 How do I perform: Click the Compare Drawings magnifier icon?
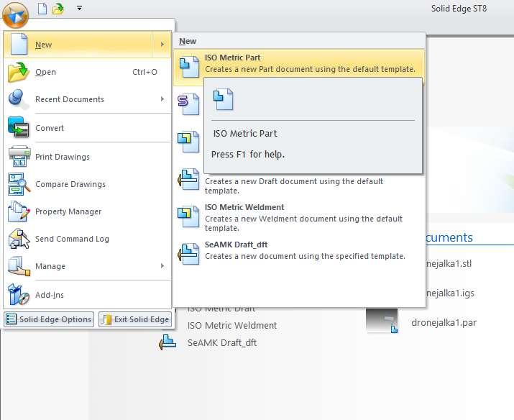click(x=19, y=184)
